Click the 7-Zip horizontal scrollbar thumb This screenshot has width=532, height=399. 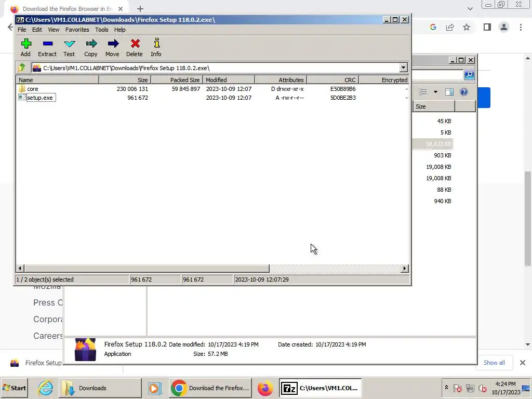(147, 269)
